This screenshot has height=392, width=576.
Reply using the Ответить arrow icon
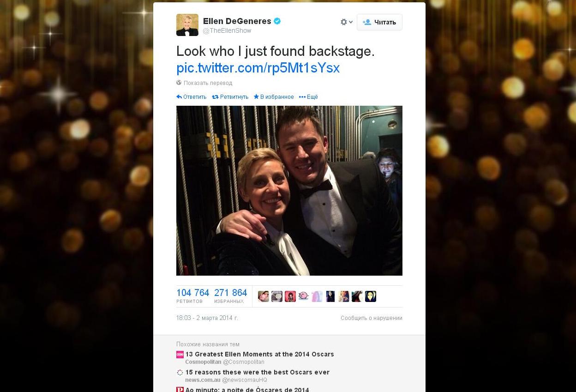180,97
